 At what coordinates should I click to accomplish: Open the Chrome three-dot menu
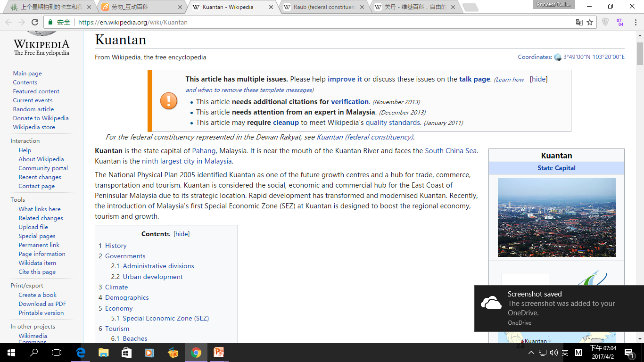pyautogui.click(x=635, y=22)
